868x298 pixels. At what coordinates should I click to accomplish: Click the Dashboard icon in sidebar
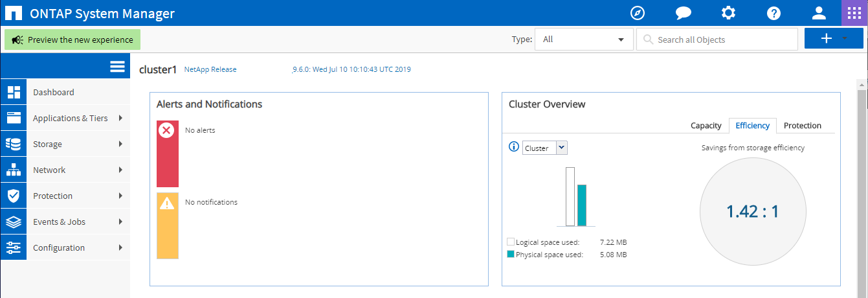pos(14,92)
